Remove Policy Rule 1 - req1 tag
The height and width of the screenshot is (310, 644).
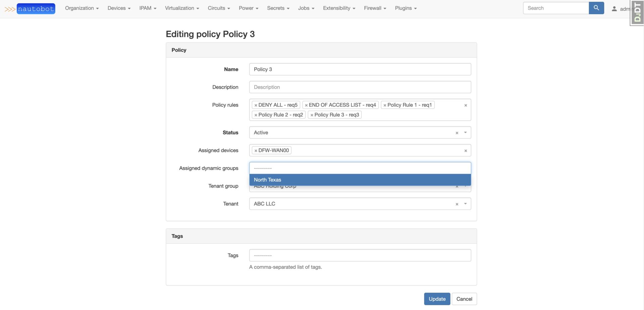pyautogui.click(x=385, y=105)
